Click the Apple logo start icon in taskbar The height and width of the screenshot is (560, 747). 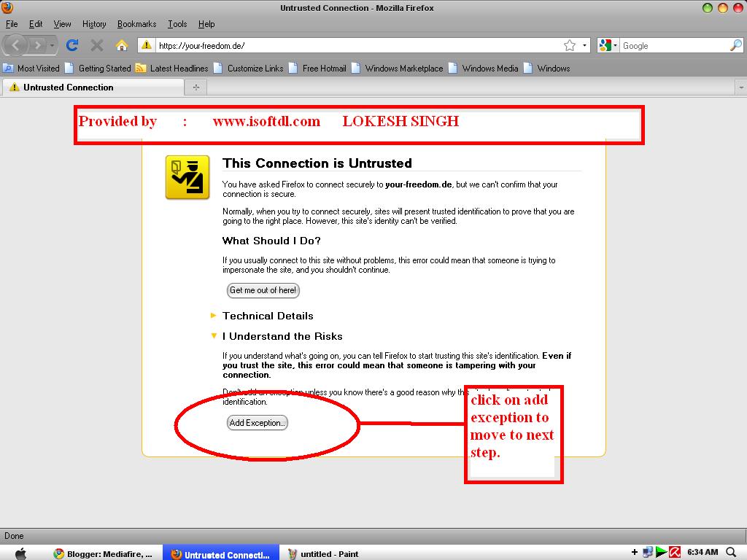(20, 553)
